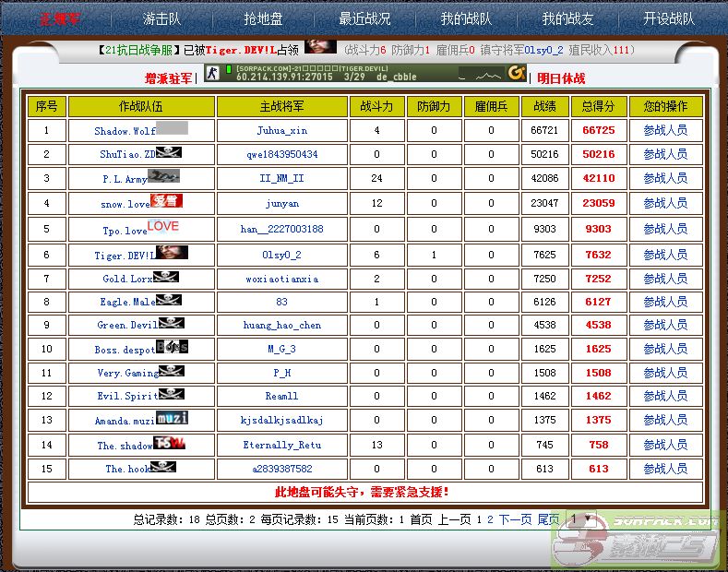Go to the 我的战队 tab
This screenshot has width=728, height=572.
click(x=465, y=18)
